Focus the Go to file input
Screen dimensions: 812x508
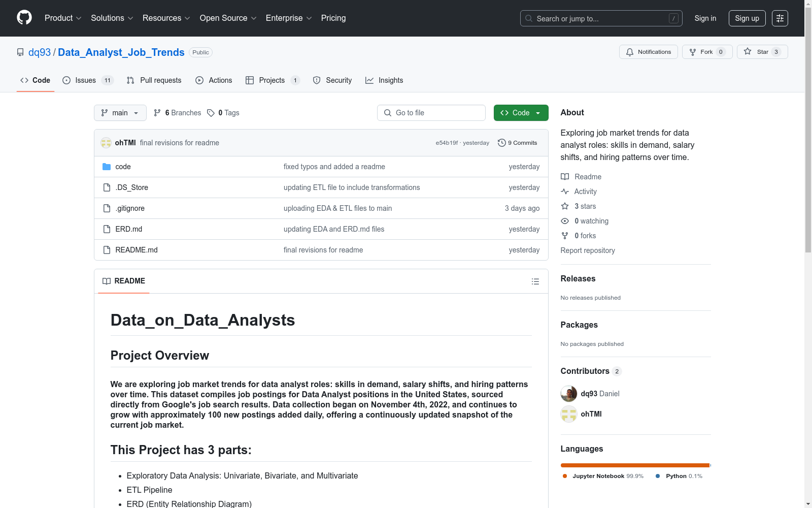tap(431, 113)
